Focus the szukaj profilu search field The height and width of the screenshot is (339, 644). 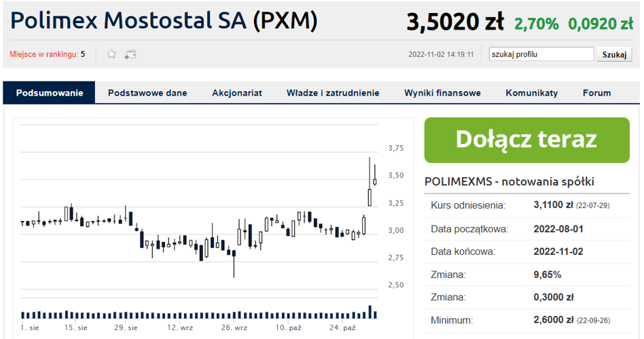(541, 54)
